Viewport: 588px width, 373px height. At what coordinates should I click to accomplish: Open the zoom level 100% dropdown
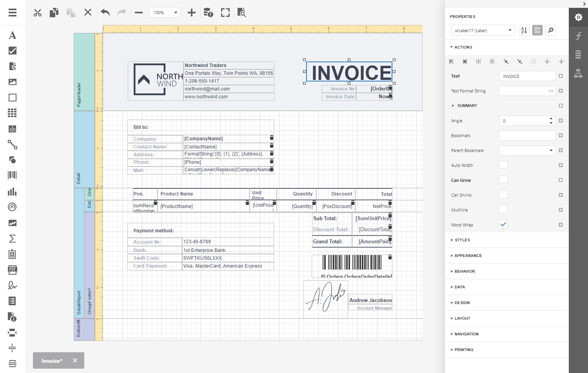coord(165,13)
